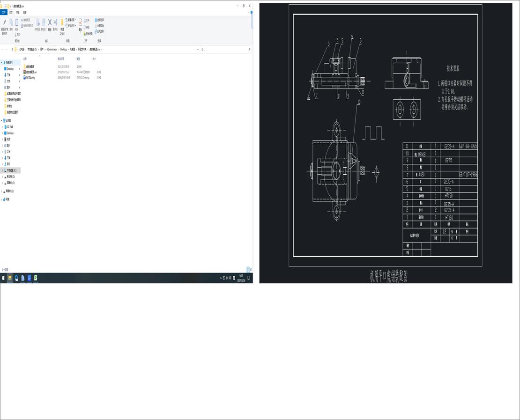Click the up-one-level arrow beside the address bar
Image resolution: width=520 pixels, height=420 pixels.
pos(12,49)
